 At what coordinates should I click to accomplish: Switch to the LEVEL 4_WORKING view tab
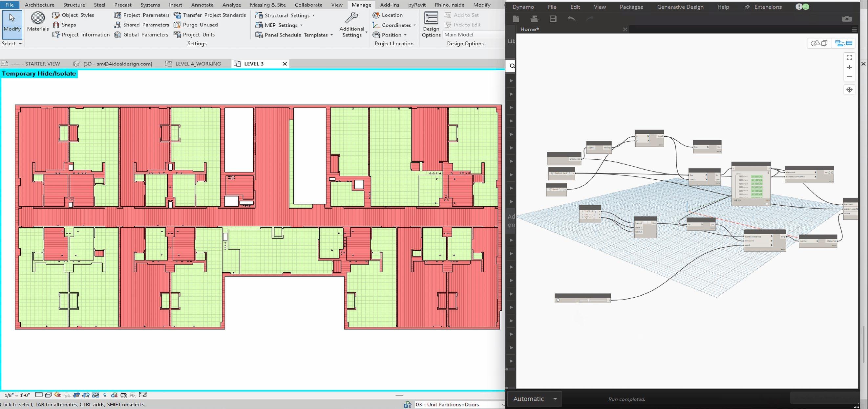click(198, 64)
